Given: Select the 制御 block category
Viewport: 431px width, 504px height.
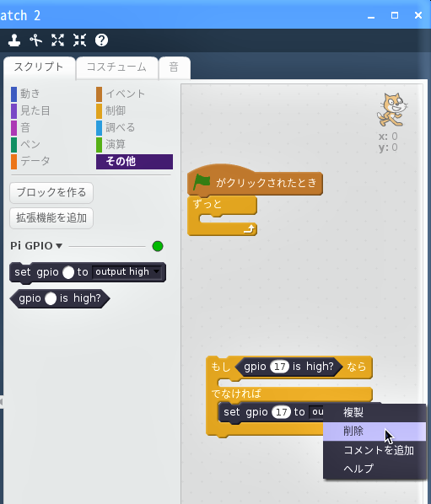Looking at the screenshot, I should 111,111.
